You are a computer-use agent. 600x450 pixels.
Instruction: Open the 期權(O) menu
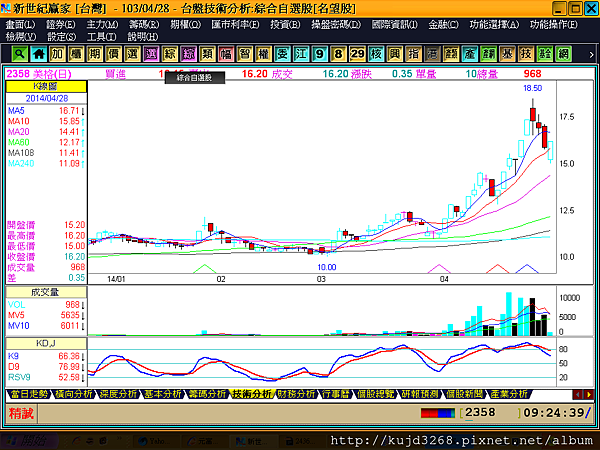click(x=186, y=25)
